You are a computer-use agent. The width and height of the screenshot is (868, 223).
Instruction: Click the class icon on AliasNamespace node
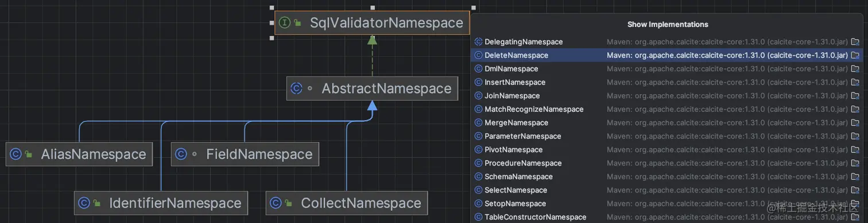coord(15,154)
